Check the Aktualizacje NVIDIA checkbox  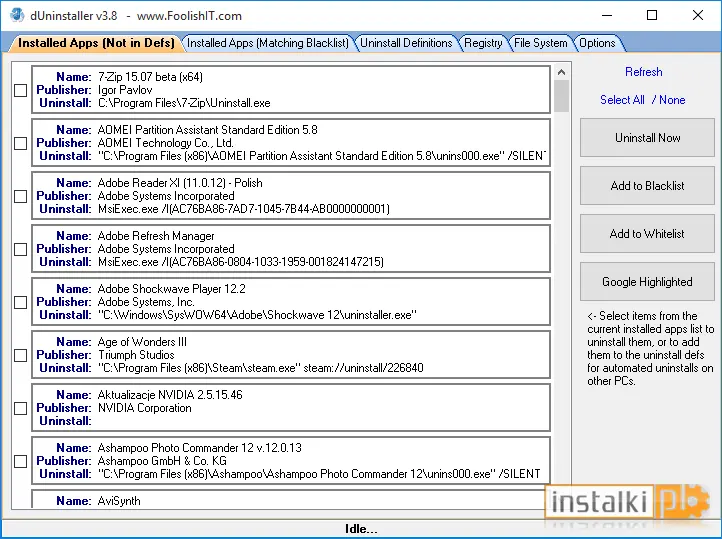pyautogui.click(x=21, y=408)
